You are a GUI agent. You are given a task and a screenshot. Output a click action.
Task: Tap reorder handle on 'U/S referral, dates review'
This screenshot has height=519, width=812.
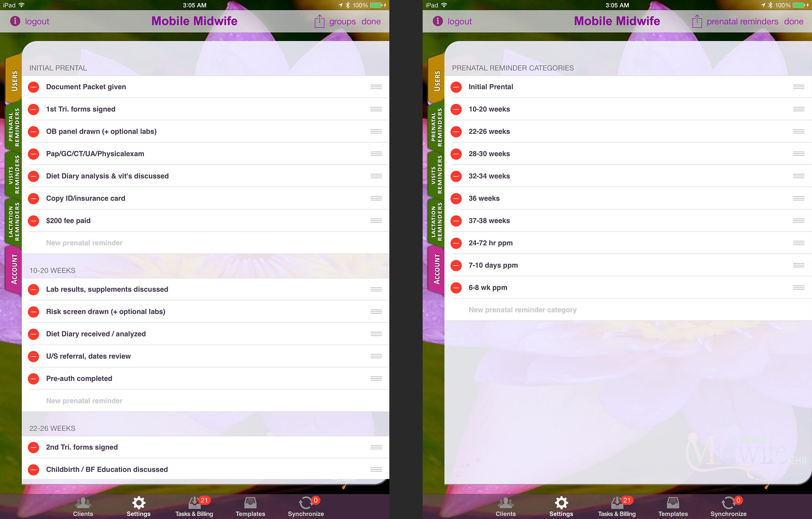click(376, 356)
